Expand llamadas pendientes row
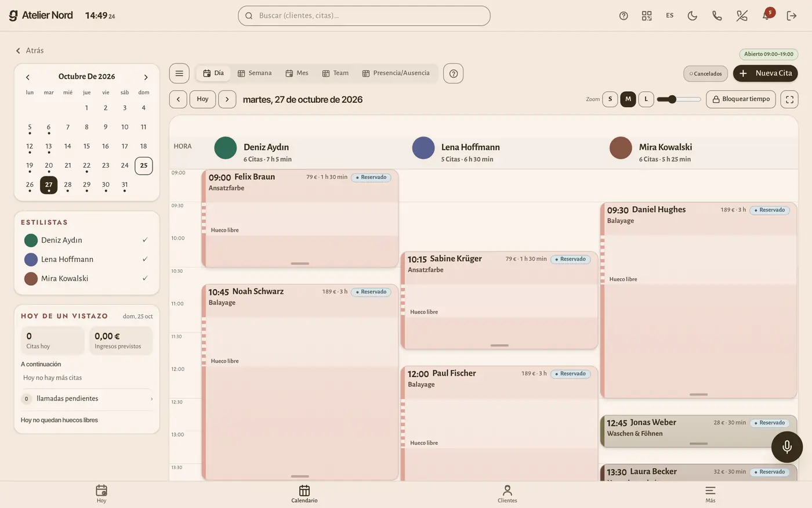 (87, 399)
